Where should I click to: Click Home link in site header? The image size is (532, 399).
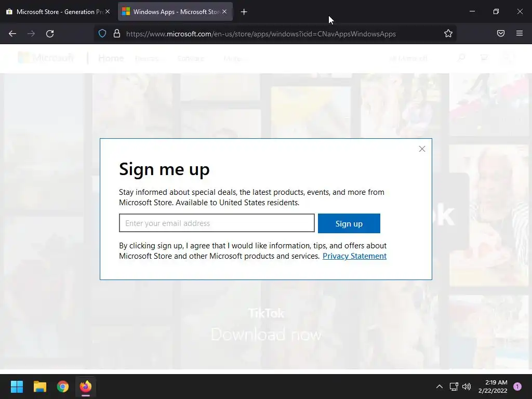click(x=111, y=58)
